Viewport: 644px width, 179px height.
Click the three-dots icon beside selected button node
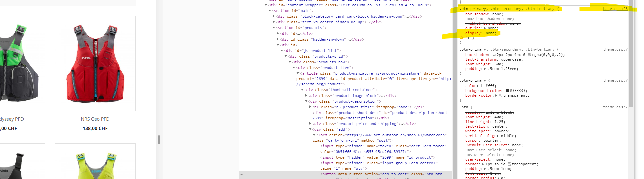point(241,174)
